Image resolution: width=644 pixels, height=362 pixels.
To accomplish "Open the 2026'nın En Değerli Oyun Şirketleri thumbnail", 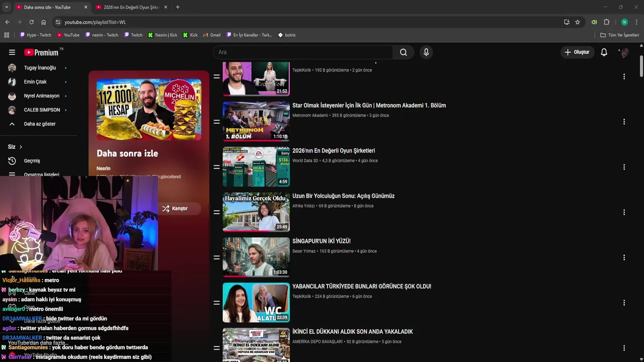I will (x=256, y=166).
